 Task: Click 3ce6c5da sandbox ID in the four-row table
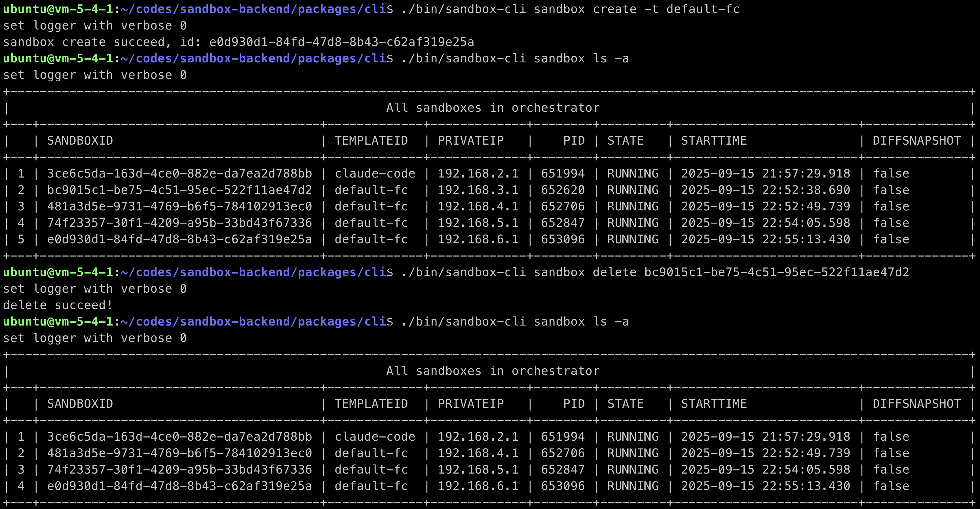(179, 437)
